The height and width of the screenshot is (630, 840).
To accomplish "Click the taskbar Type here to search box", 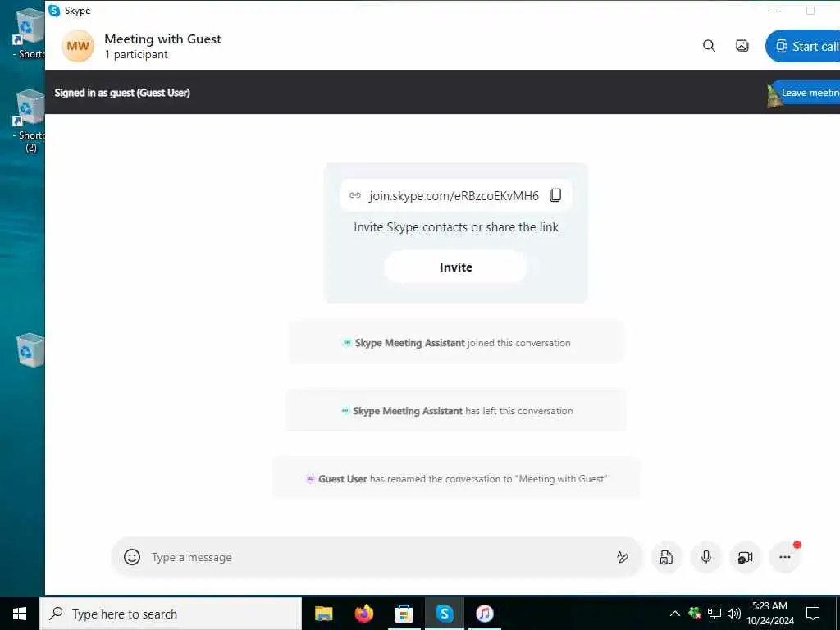I will point(171,614).
